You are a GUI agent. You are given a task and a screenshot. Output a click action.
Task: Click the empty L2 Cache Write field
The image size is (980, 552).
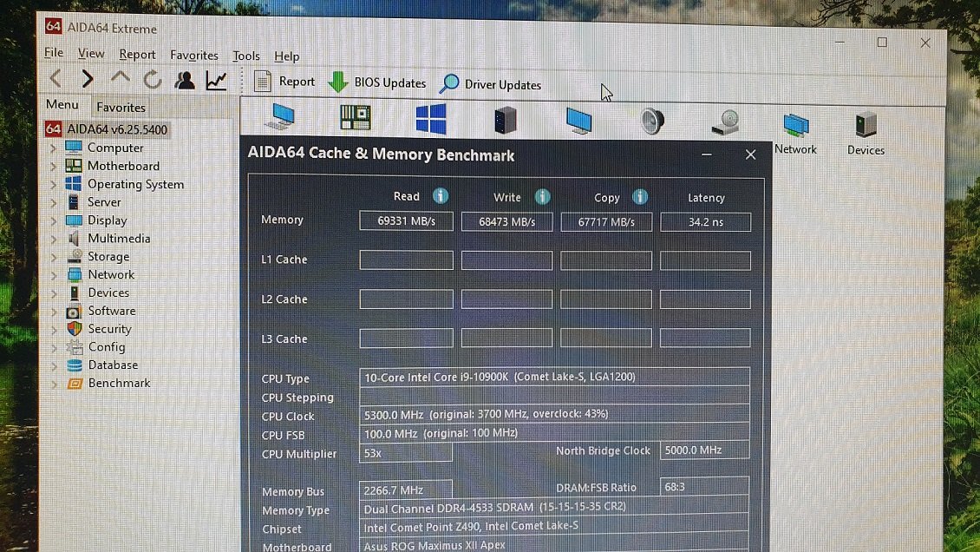coord(506,299)
